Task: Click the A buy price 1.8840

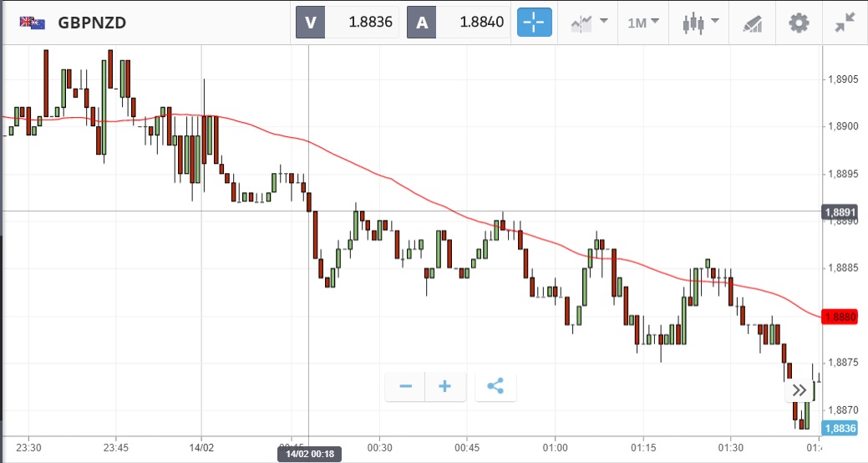Action: click(x=459, y=23)
